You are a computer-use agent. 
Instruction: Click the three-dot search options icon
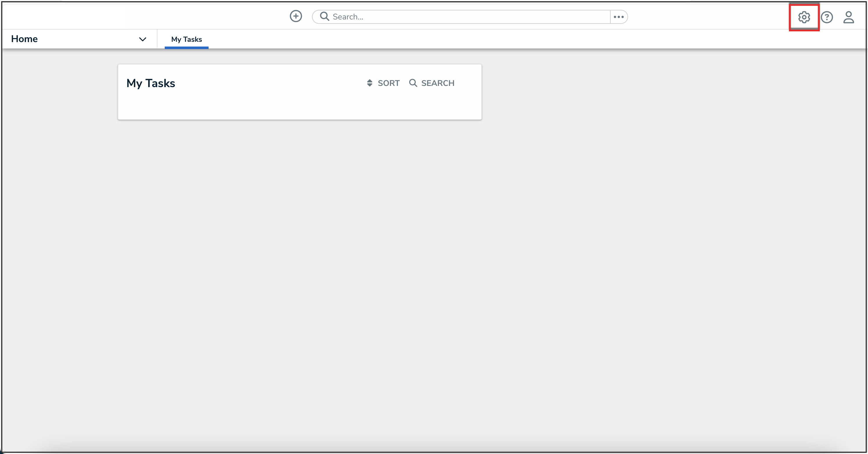(618, 17)
